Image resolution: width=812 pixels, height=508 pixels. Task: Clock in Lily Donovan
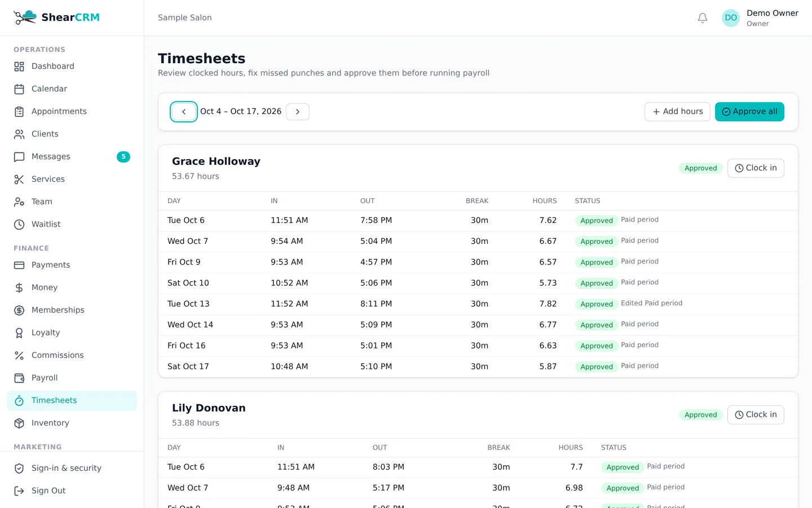[756, 415]
